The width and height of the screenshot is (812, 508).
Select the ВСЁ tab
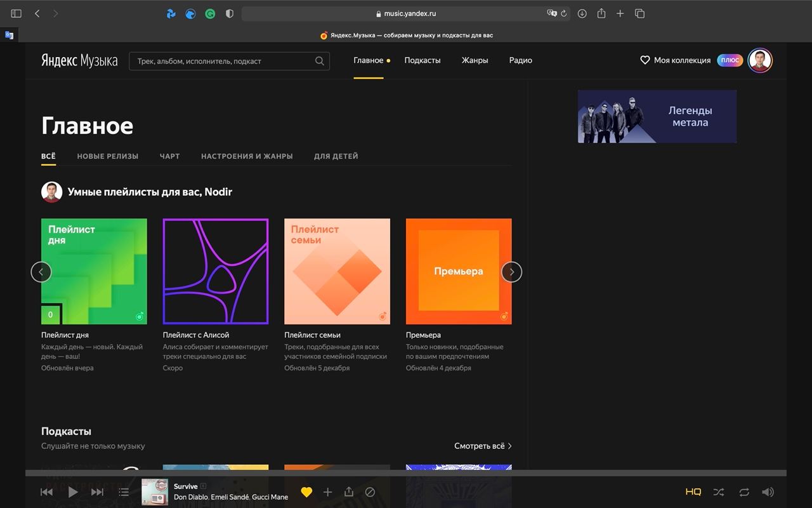click(48, 156)
